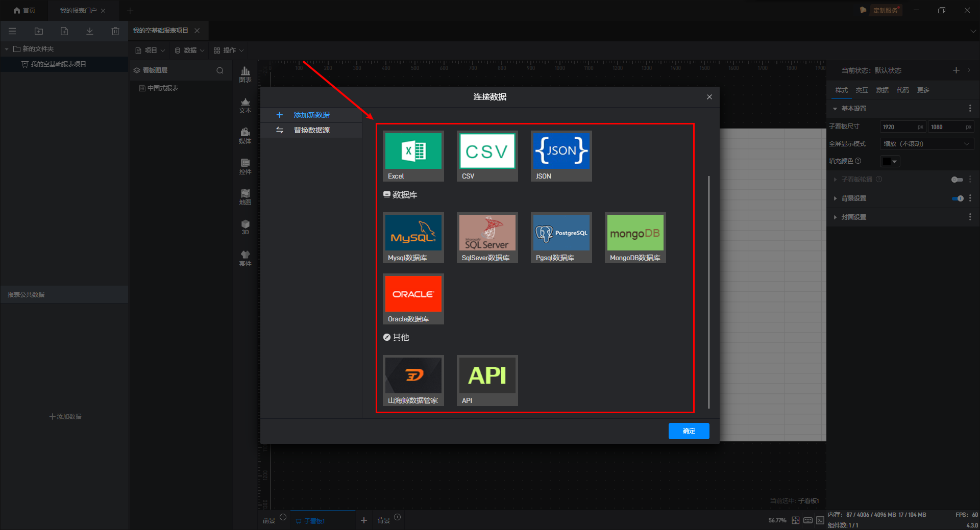Image resolution: width=980 pixels, height=530 pixels.
Task: Select 添加新数据 in the dialog sidebar
Action: click(311, 115)
